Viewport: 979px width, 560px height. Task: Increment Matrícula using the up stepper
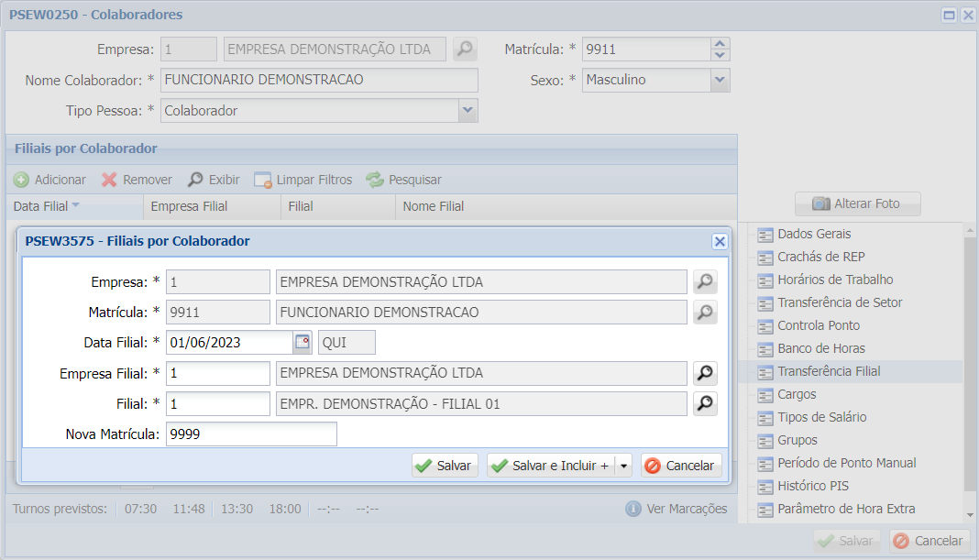[720, 45]
